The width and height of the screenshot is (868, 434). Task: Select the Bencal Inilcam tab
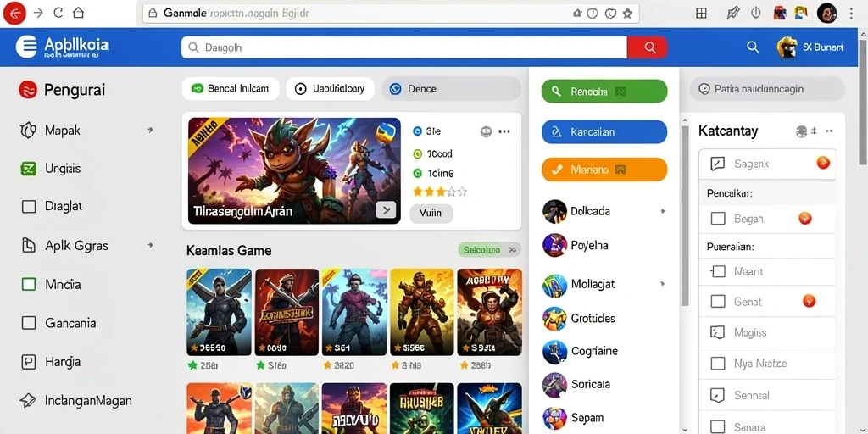point(231,88)
